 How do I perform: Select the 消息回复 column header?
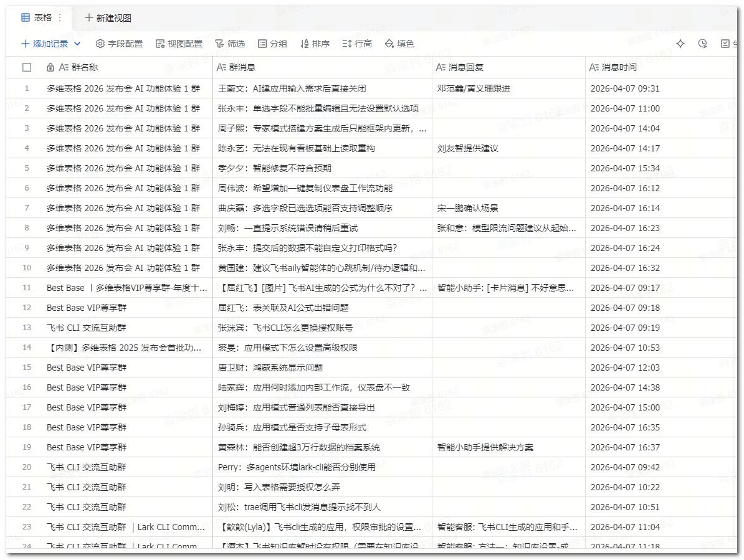pyautogui.click(x=508, y=67)
